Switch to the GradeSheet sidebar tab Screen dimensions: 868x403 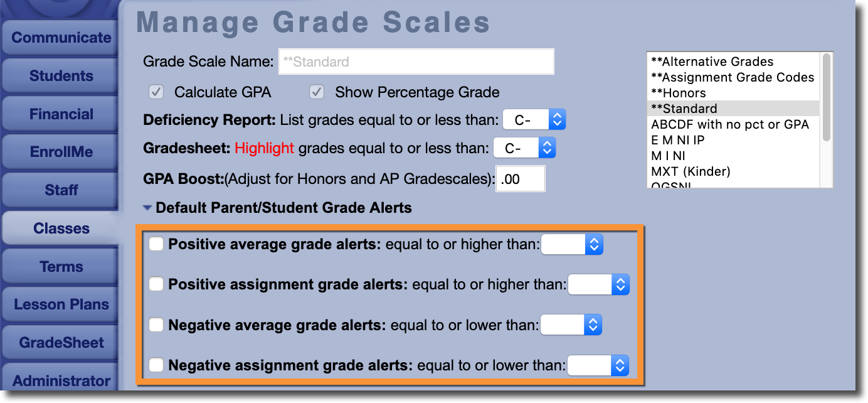pyautogui.click(x=61, y=343)
